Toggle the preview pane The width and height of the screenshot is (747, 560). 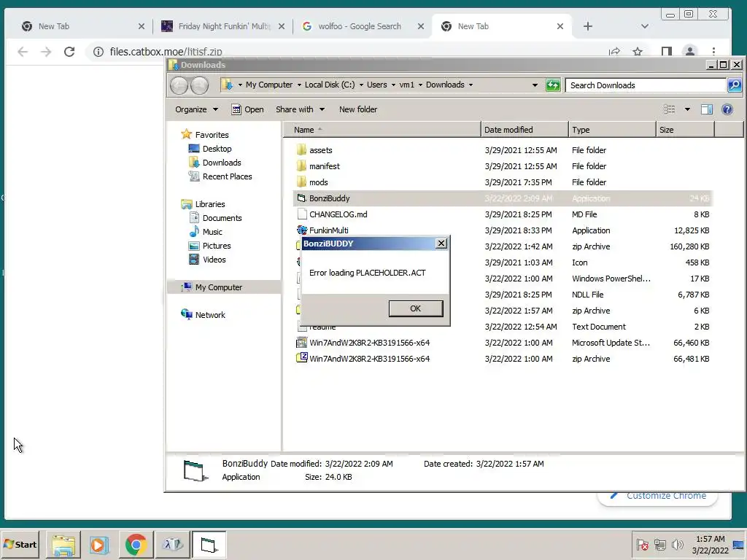707,109
